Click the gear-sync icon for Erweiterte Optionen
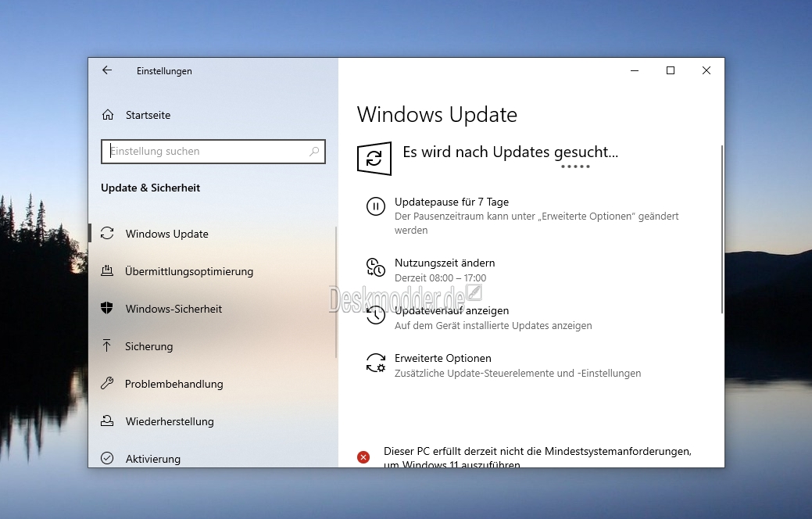The height and width of the screenshot is (519, 812). pos(375,363)
